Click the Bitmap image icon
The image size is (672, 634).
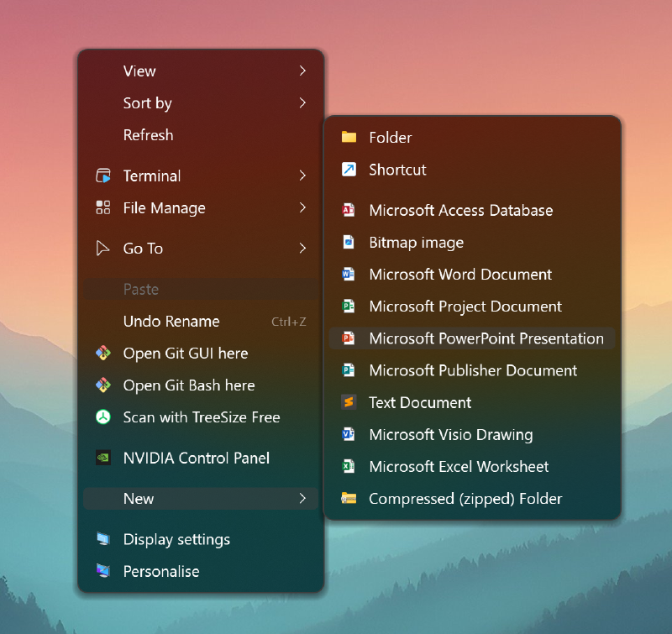point(349,243)
